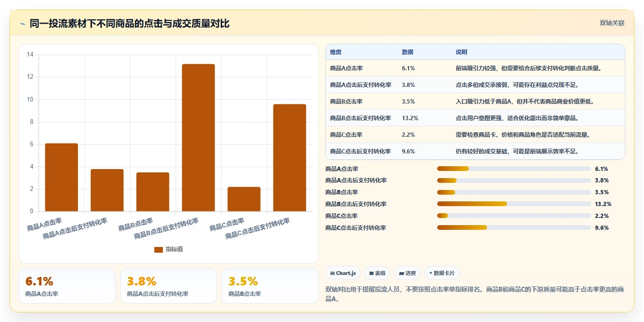This screenshot has width=644, height=322.
Task: Click the 商品C点击后支付转化率 chart bar
Action: click(x=290, y=158)
